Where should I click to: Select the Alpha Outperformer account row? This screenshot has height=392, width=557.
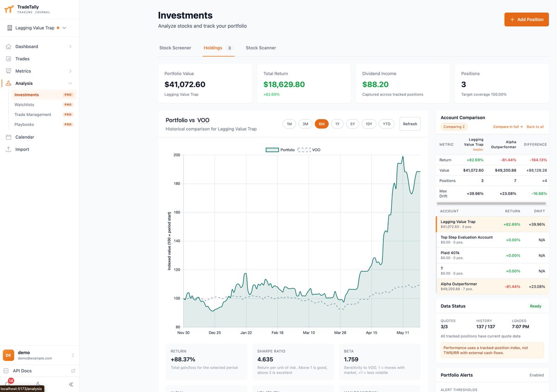click(492, 286)
